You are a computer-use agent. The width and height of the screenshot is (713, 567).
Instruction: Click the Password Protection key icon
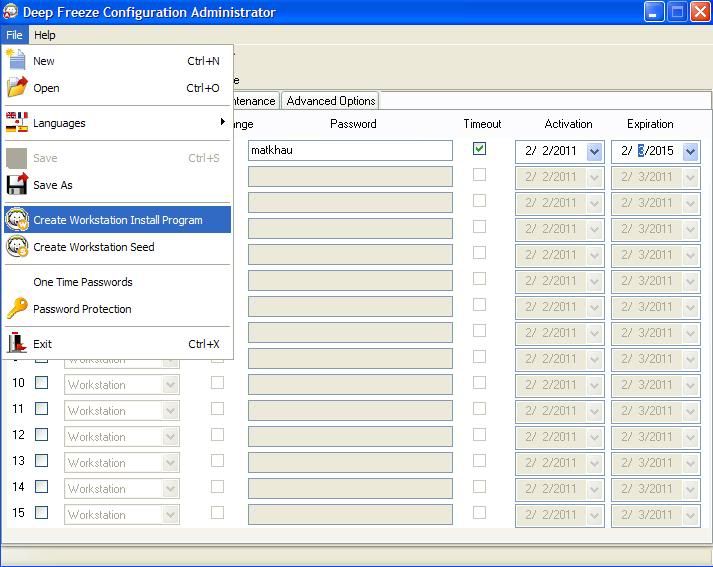coord(17,308)
